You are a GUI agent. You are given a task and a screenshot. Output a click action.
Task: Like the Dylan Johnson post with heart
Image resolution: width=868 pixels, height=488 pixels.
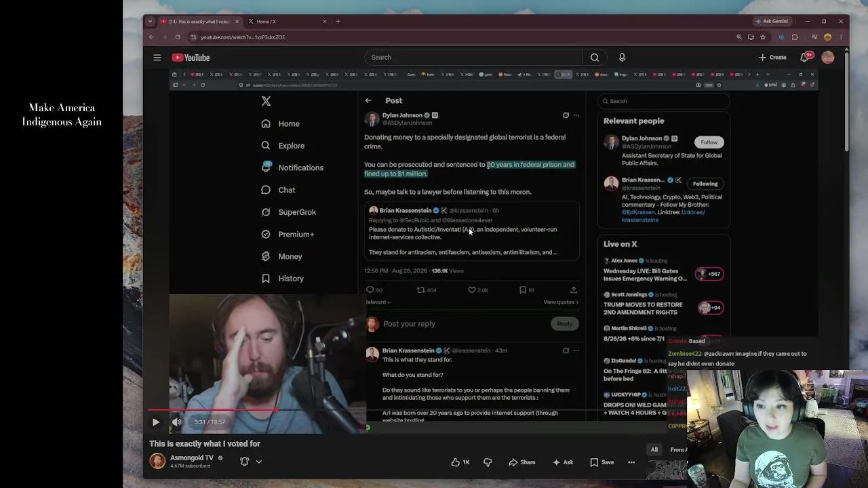(472, 290)
